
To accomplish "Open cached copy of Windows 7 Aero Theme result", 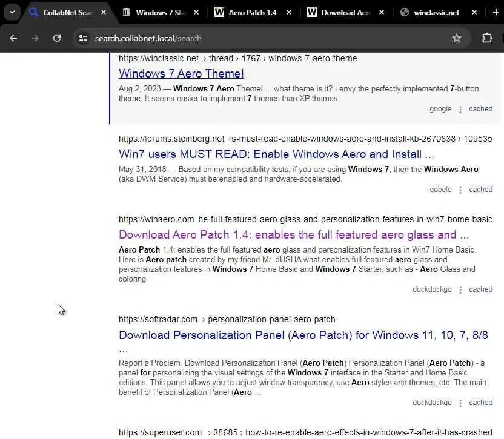I will click(x=480, y=109).
